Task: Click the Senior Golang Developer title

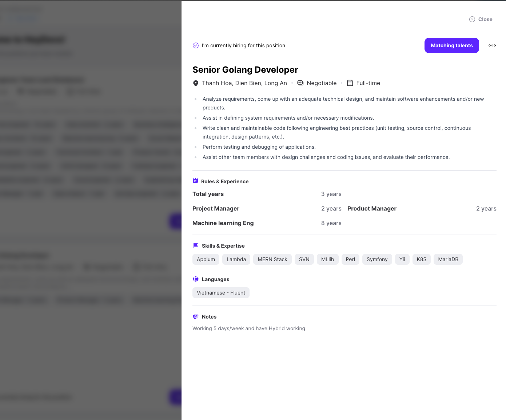Action: 245,69
